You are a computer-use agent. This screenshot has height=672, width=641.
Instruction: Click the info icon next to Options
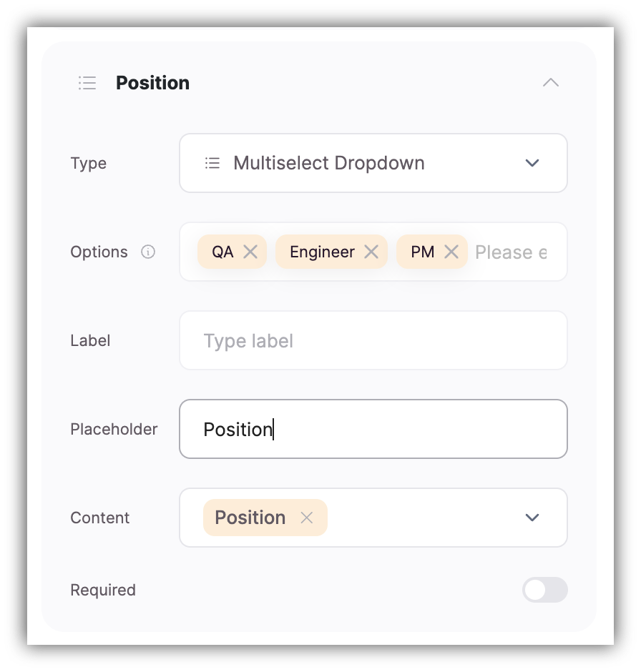click(148, 252)
